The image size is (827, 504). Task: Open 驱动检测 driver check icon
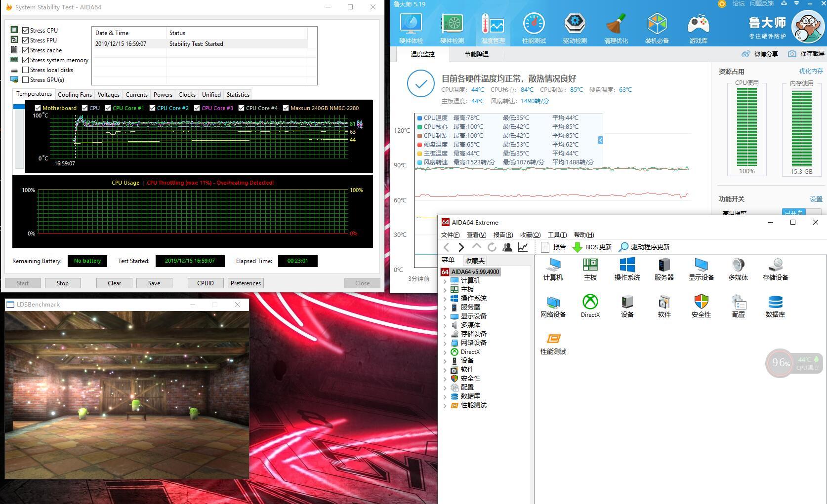tap(575, 29)
